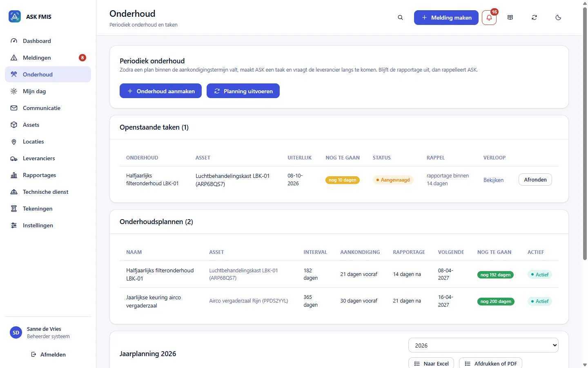
Task: Click the refresh arrows icon in header
Action: point(535,18)
